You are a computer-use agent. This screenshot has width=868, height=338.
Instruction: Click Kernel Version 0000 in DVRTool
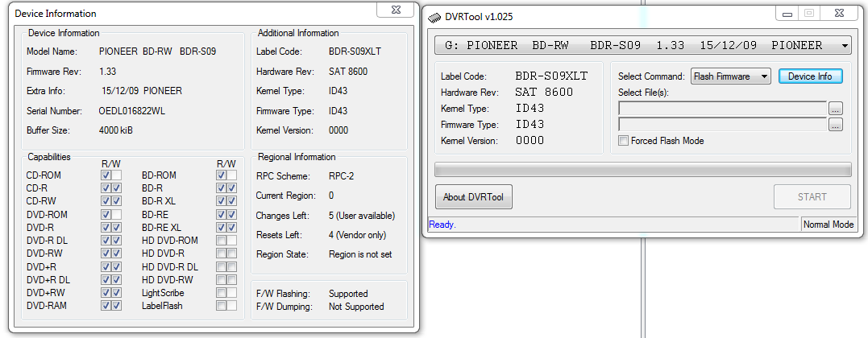coord(530,141)
